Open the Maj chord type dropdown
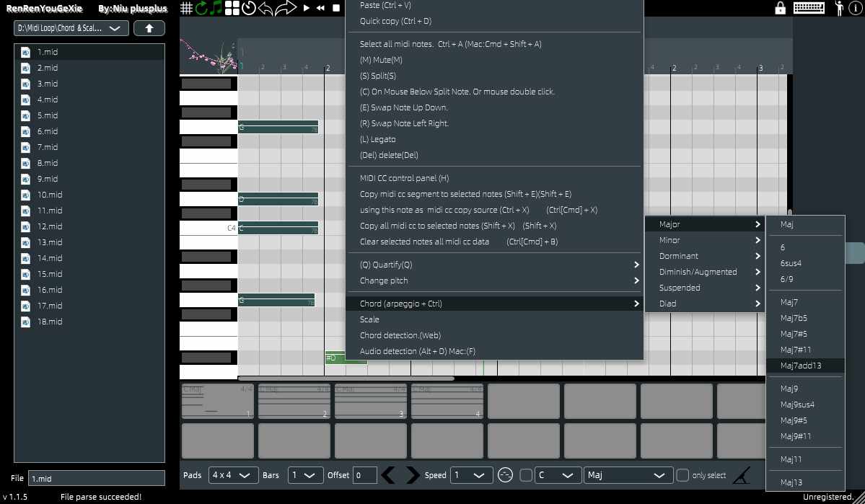This screenshot has height=504, width=865. (x=627, y=475)
